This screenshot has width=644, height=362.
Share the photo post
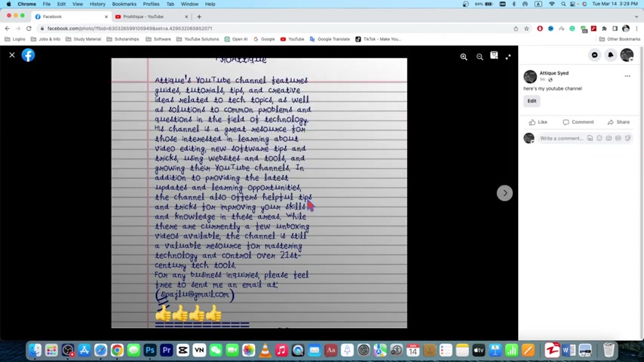click(618, 122)
